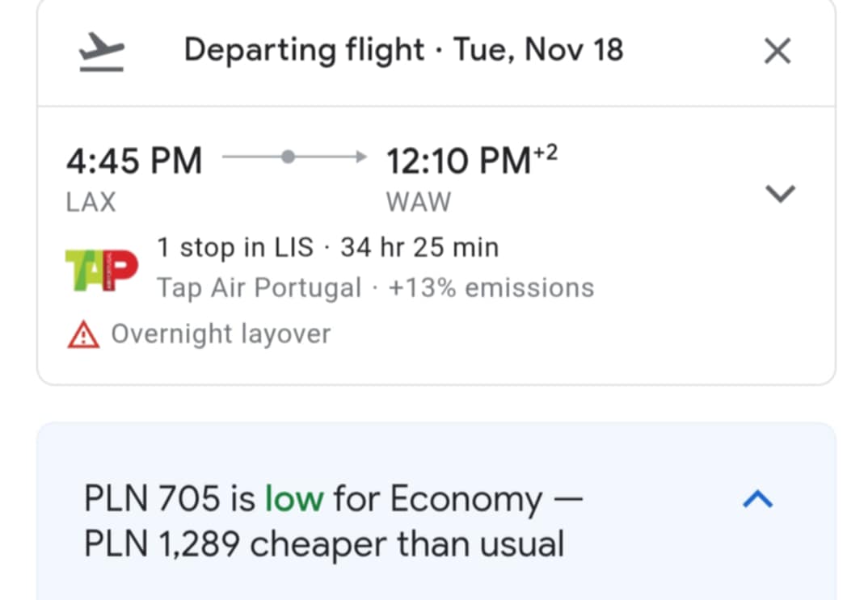
Task: Click the '1 stop in LIS' text
Action: (x=235, y=247)
